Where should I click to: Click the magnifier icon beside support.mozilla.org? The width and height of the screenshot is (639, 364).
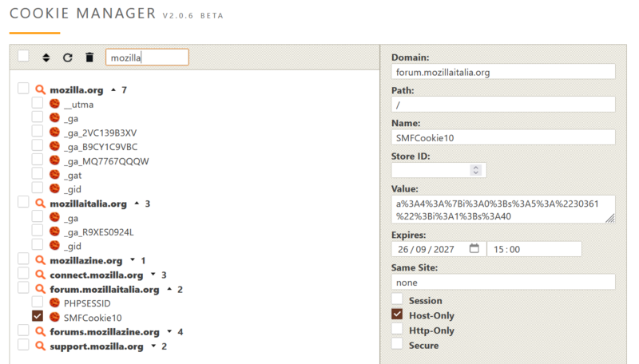(40, 346)
